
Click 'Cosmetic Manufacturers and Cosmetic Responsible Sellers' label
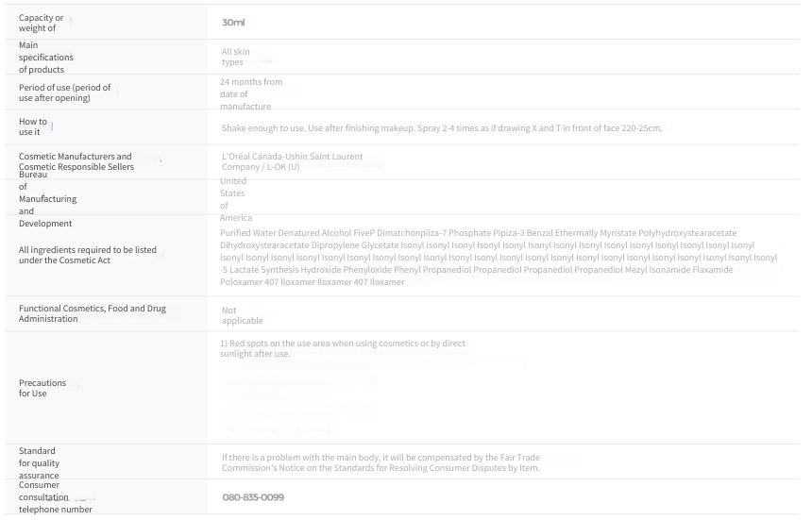click(76, 161)
